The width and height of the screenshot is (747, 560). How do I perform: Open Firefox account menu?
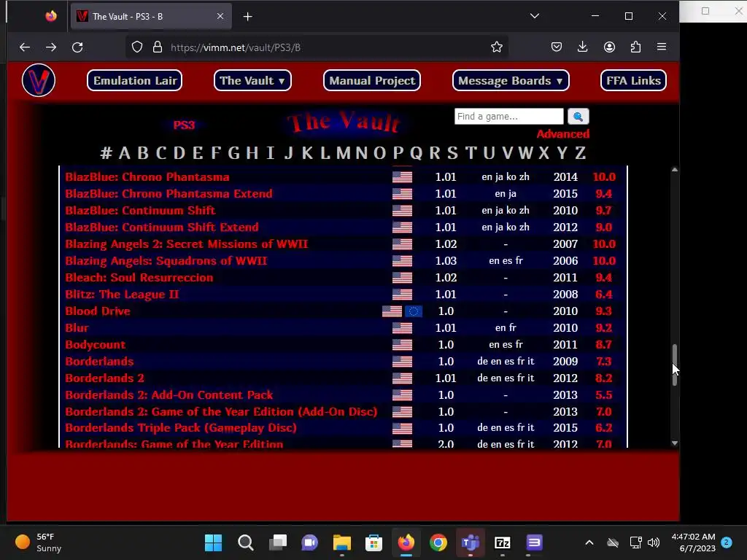coord(609,47)
